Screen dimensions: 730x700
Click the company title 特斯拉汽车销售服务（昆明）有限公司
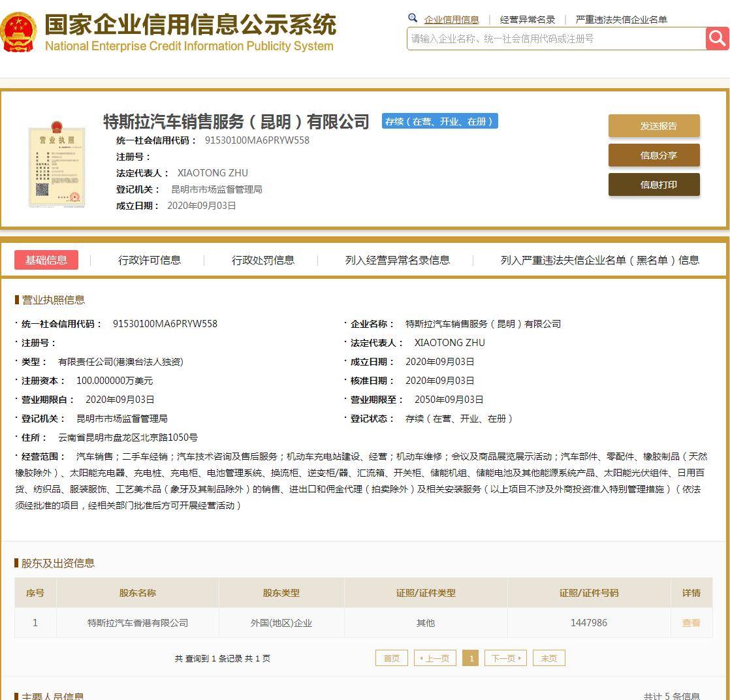coord(236,121)
